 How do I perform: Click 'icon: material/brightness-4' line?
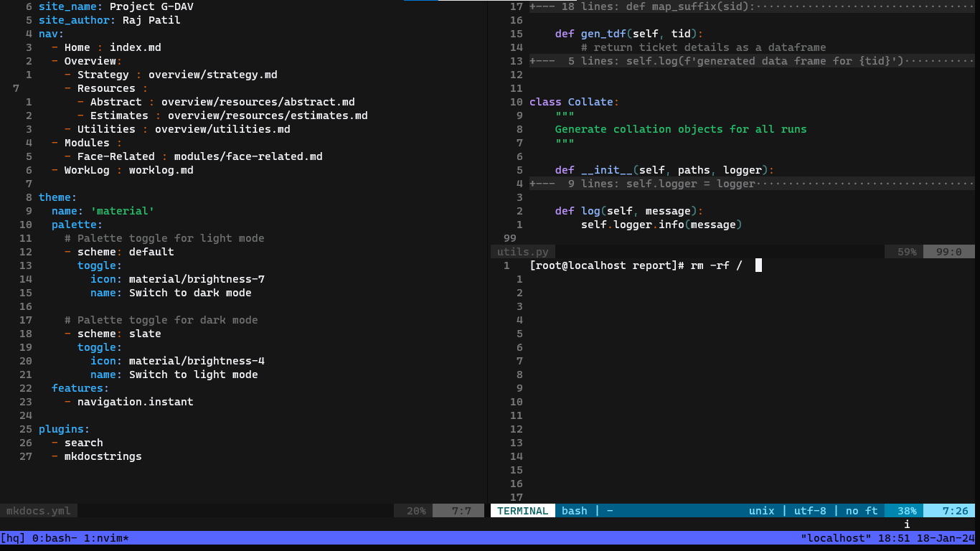(x=177, y=361)
